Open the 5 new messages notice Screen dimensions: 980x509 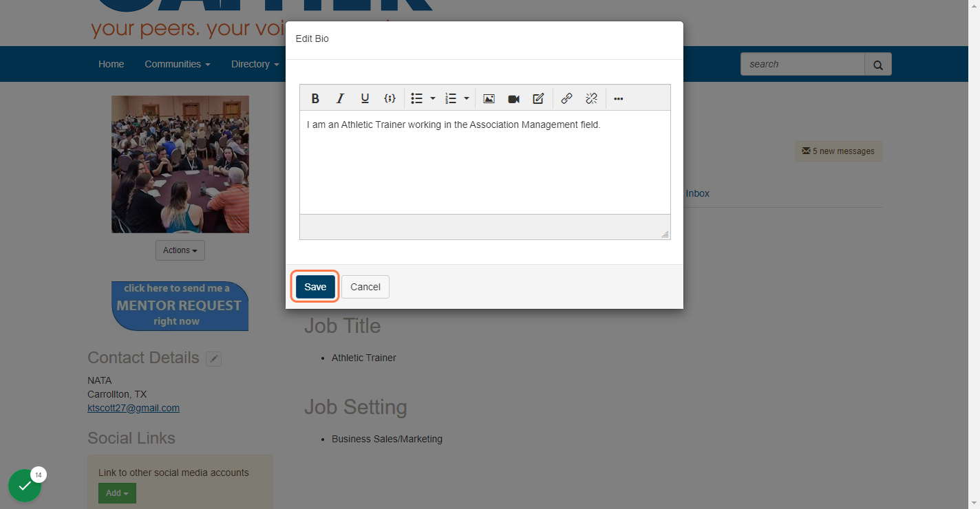838,151
